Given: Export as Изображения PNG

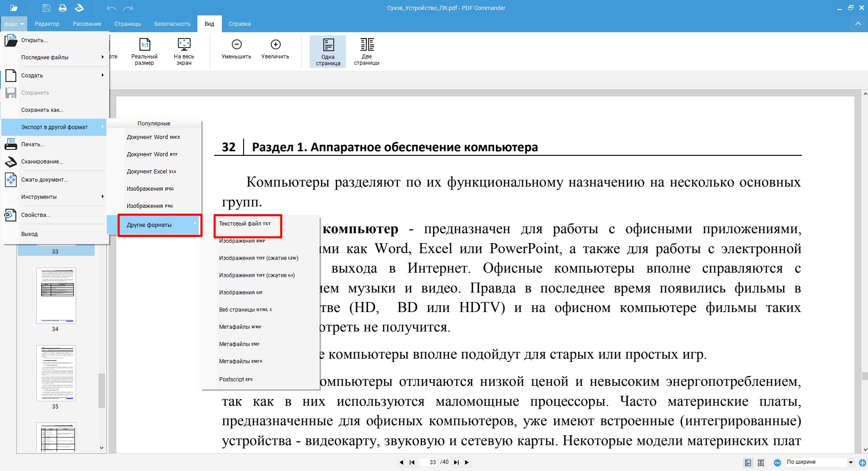Looking at the screenshot, I should click(x=154, y=206).
